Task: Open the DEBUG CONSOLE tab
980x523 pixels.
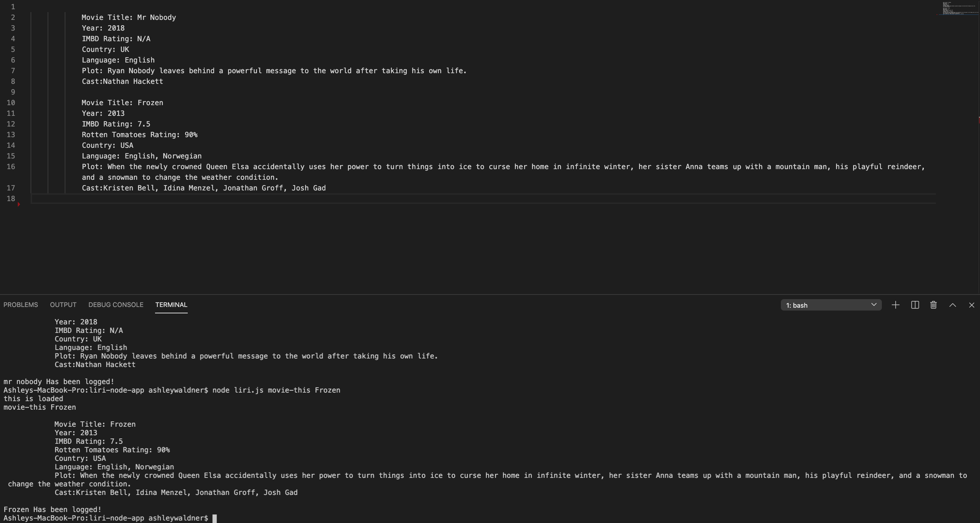Action: tap(116, 305)
